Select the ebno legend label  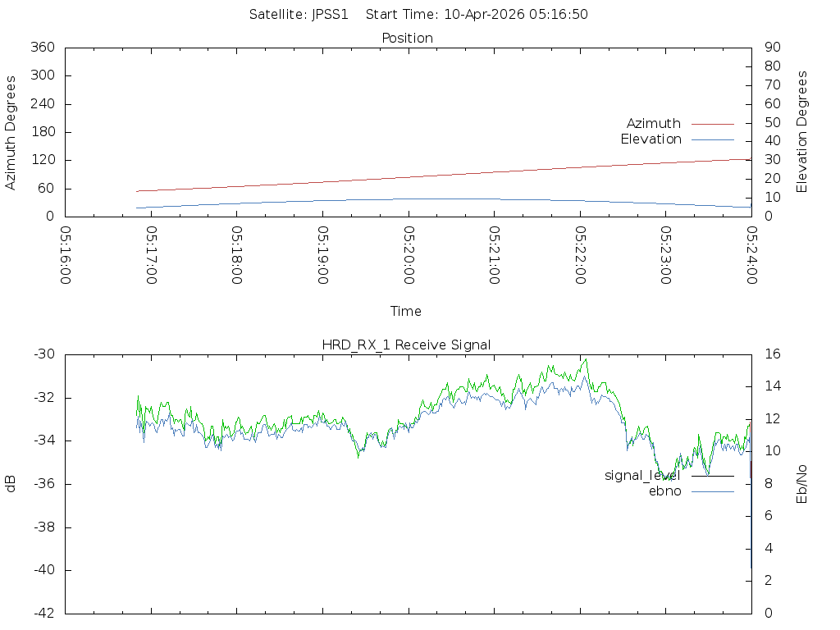pos(664,491)
